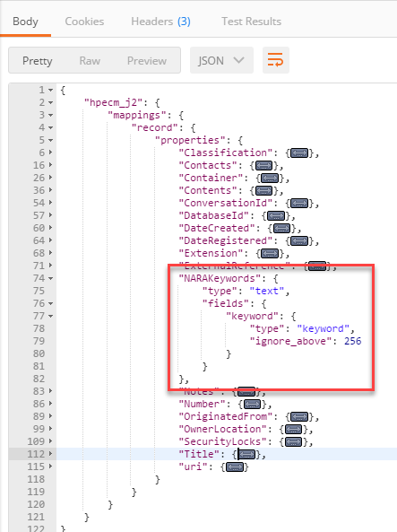This screenshot has height=532, width=397.
Task: Click the folded-code icon after DatabaseId
Action: [276, 216]
